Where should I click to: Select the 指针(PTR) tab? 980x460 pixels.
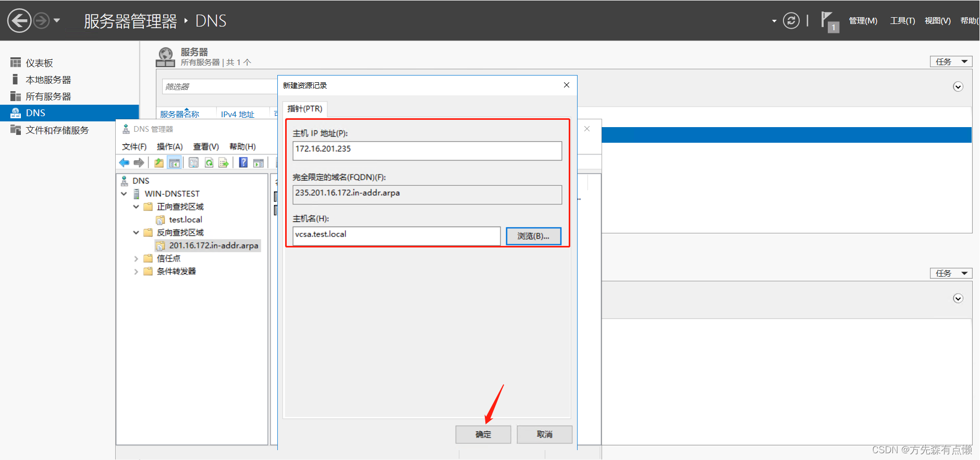pos(305,109)
